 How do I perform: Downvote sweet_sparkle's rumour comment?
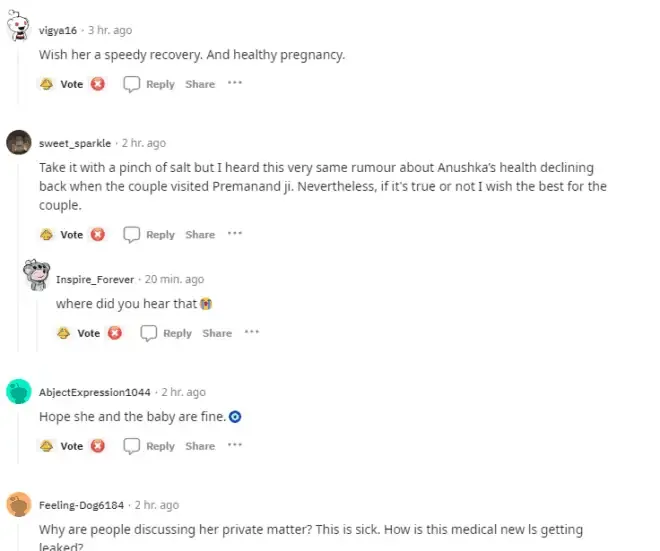pyautogui.click(x=98, y=234)
